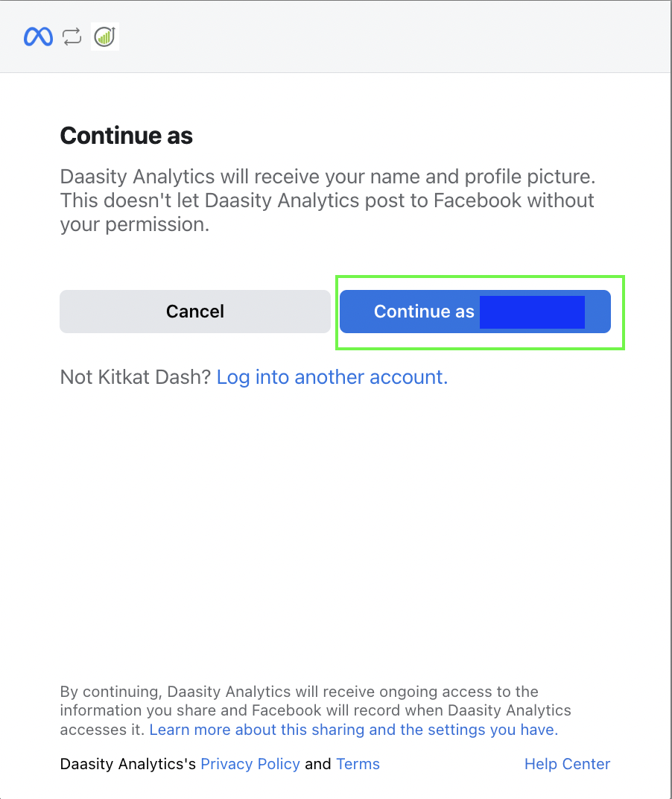Click the Daasity Analytics's footer label
Image resolution: width=672 pixels, height=799 pixels.
(x=127, y=764)
